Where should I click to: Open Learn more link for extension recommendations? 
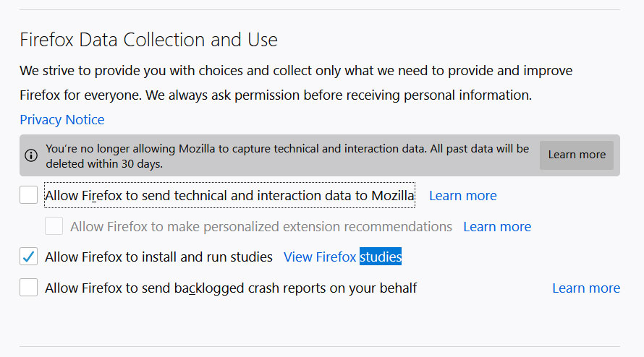pos(497,226)
